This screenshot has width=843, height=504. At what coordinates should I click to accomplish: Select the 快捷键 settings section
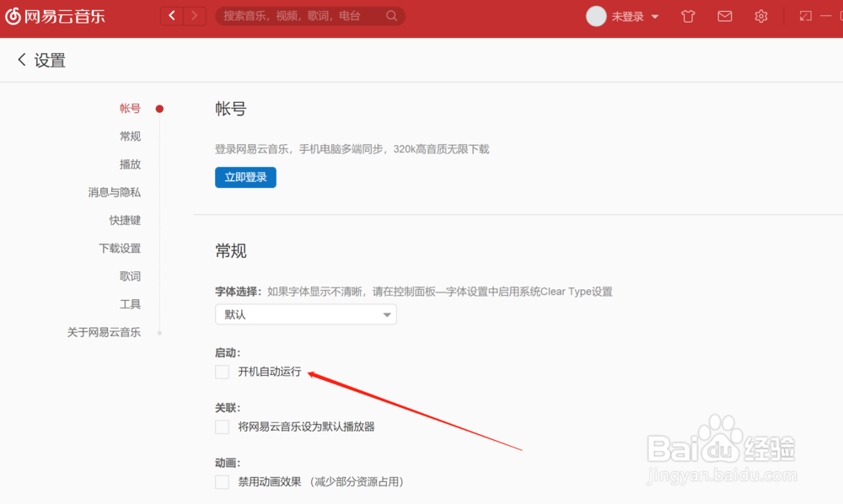pos(125,220)
